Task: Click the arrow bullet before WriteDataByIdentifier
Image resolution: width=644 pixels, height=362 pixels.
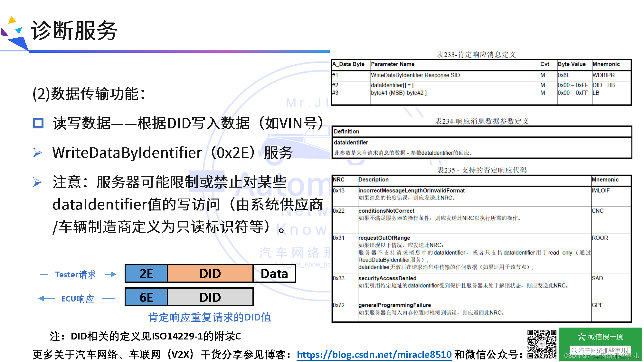Action: tap(37, 153)
